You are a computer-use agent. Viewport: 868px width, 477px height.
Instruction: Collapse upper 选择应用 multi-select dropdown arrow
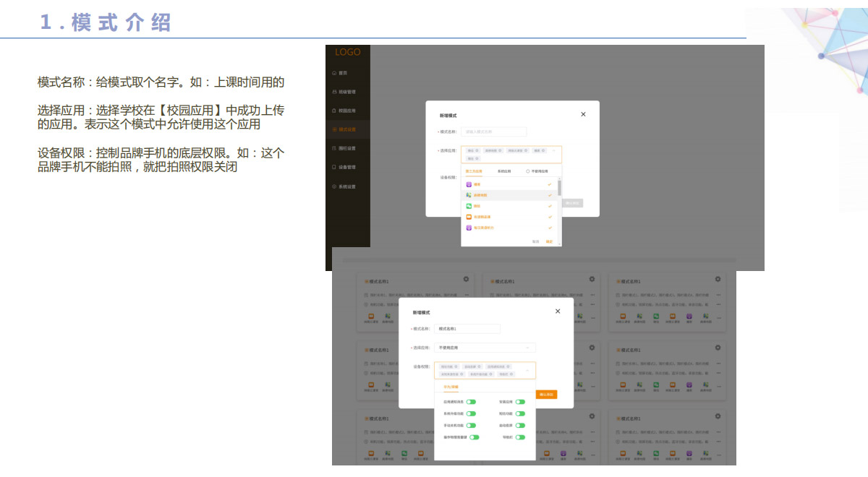(x=554, y=151)
